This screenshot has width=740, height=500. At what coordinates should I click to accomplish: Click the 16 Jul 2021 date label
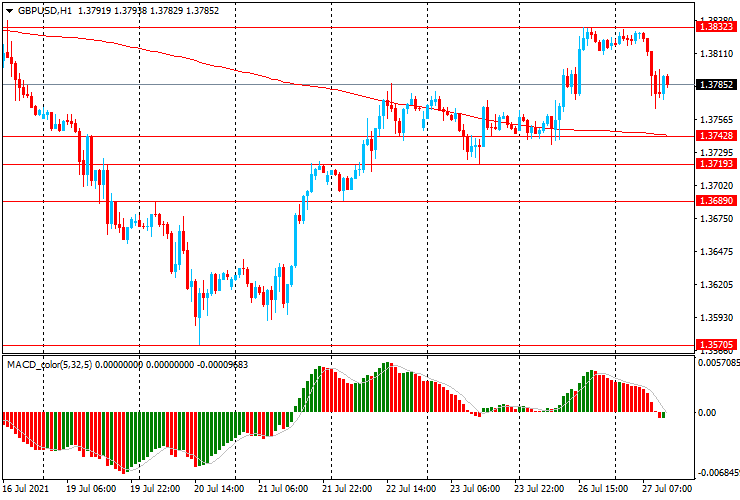tap(25, 488)
